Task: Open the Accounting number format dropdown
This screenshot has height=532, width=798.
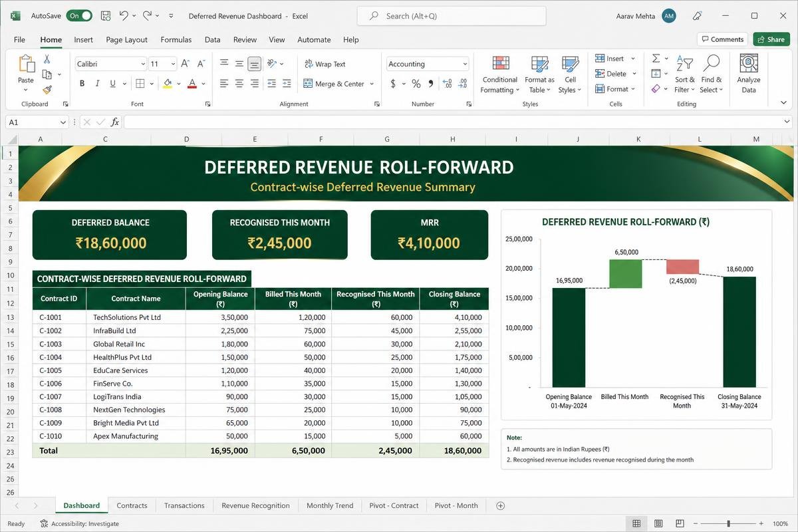Action: click(465, 65)
